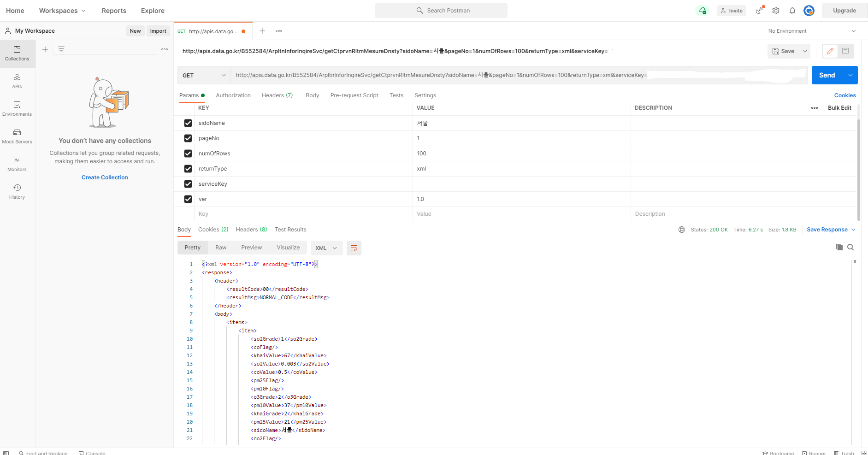The height and width of the screenshot is (455, 868).
Task: Open the Visualize response view
Action: point(288,248)
